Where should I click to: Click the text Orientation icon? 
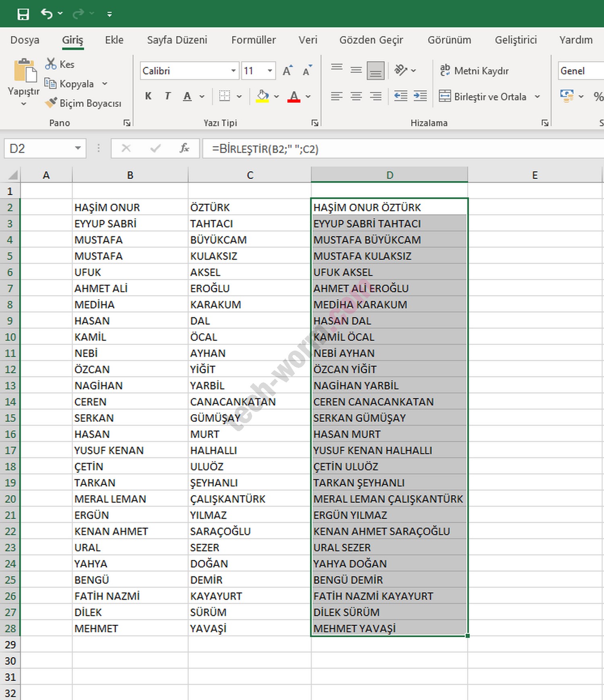click(x=401, y=70)
